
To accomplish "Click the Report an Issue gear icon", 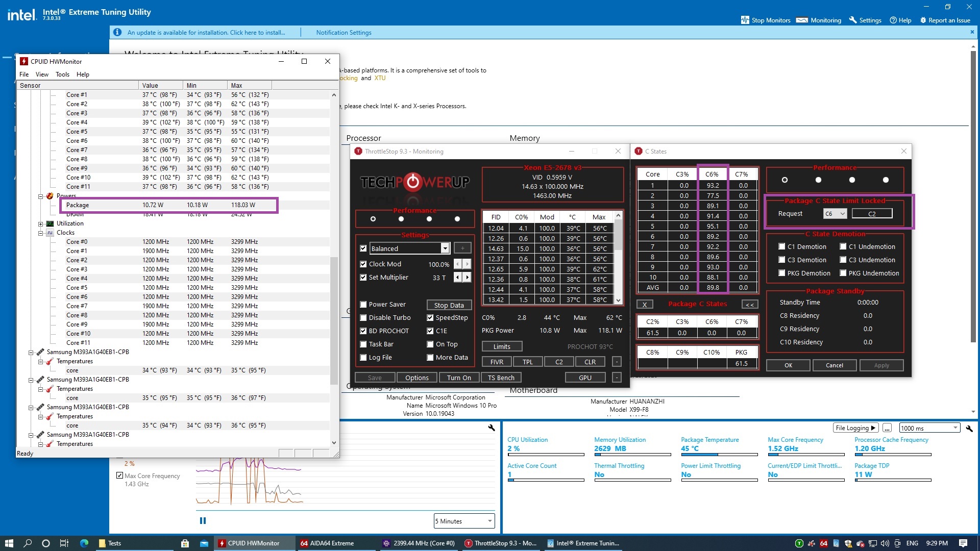I will (x=923, y=20).
